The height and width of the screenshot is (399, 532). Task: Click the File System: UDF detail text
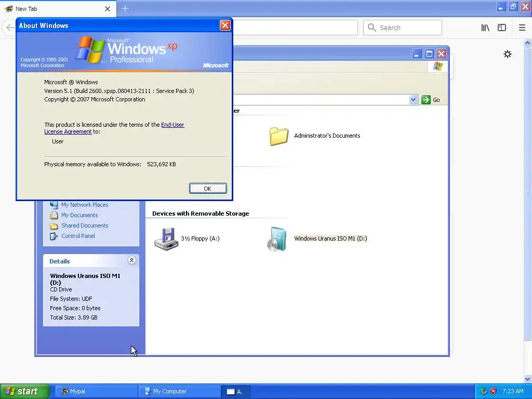coord(71,299)
